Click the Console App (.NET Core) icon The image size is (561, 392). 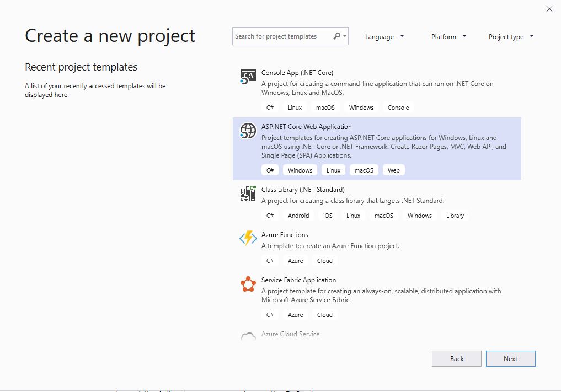pyautogui.click(x=248, y=77)
